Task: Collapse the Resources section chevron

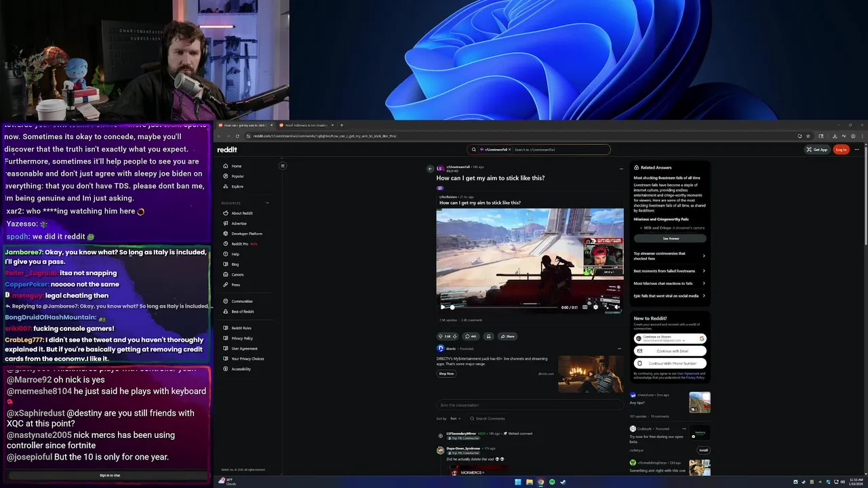Action: click(x=267, y=203)
